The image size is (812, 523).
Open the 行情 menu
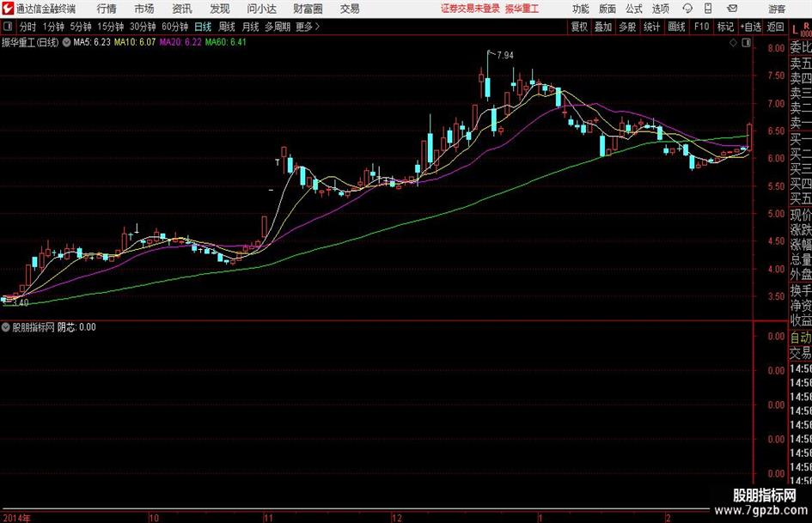[107, 9]
